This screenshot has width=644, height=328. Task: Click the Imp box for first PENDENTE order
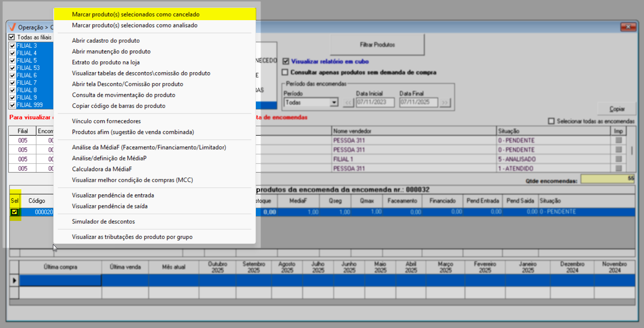[618, 140]
